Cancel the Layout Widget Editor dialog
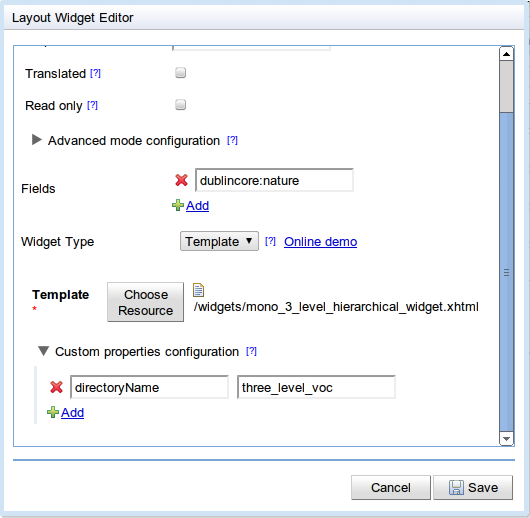 click(x=391, y=487)
